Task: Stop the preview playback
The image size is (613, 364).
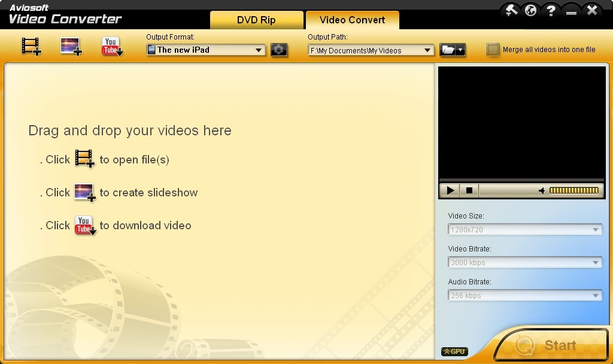Action: pyautogui.click(x=469, y=190)
